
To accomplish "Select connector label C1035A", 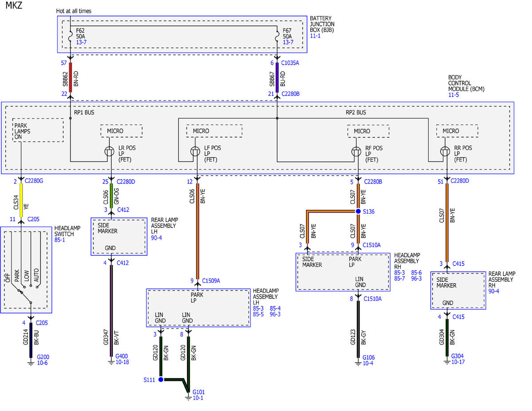I will [x=290, y=63].
